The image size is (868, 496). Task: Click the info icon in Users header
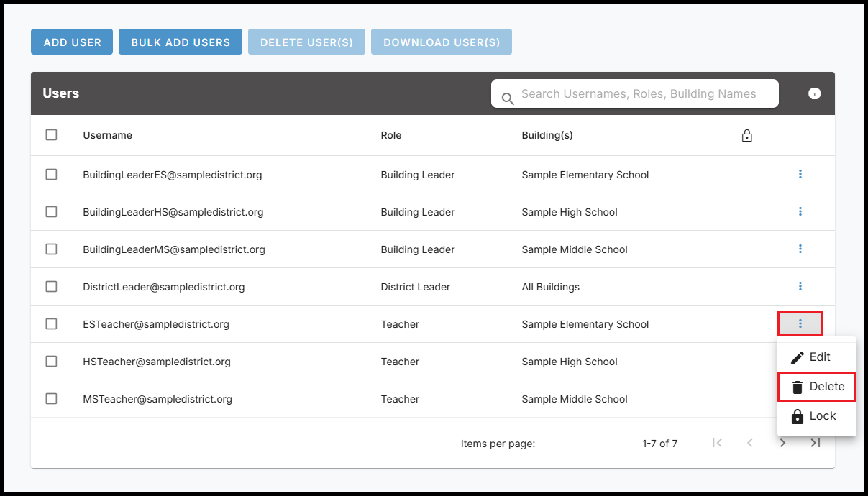814,93
